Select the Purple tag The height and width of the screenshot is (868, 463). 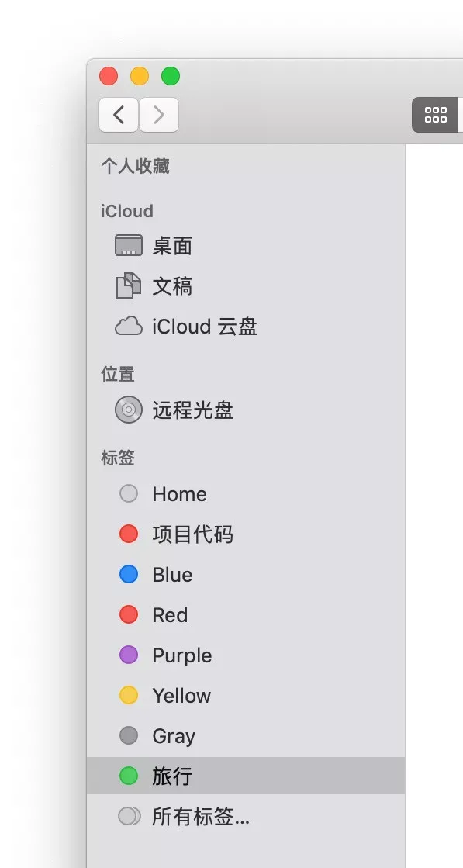(181, 655)
